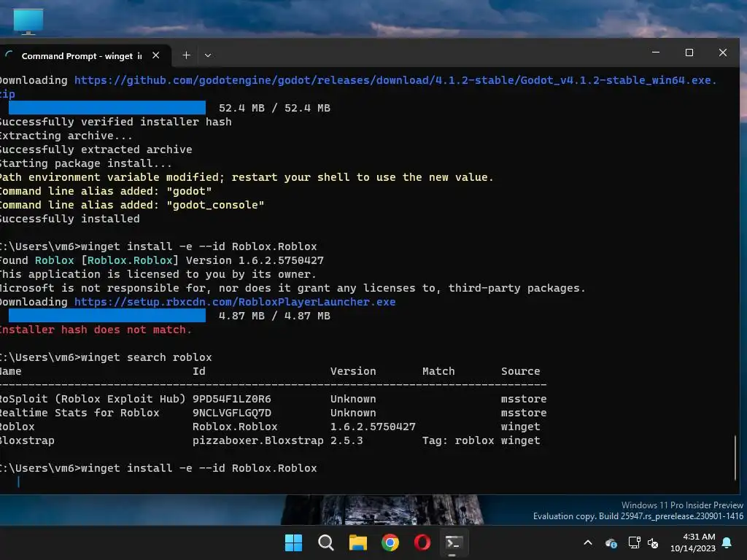The image size is (747, 560).
Task: Click the 'Realtime Stats for Roblox' row name
Action: (x=79, y=413)
